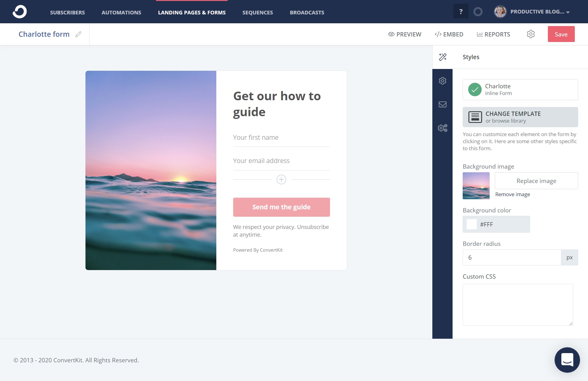Click the green Charlotte template checkmark
Screen dimensions: 588x381
[x=475, y=90]
